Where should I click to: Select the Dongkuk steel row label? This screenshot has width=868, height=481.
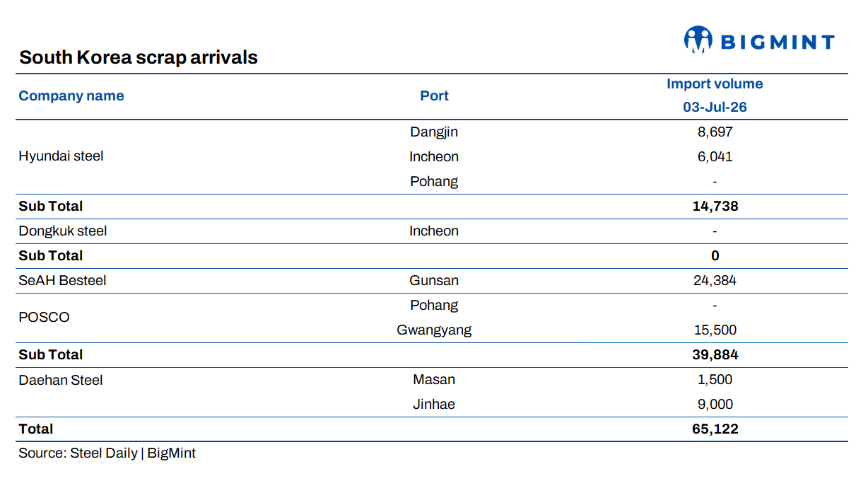point(63,231)
